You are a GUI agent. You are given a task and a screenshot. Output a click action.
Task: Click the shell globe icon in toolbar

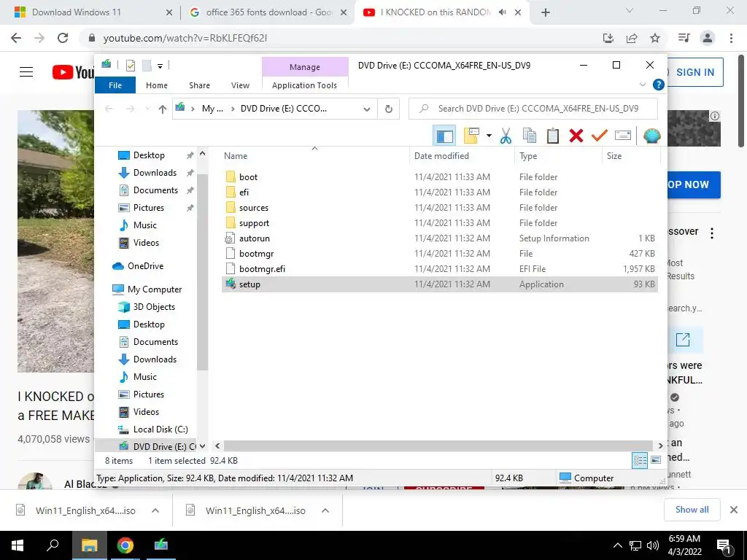(x=651, y=136)
